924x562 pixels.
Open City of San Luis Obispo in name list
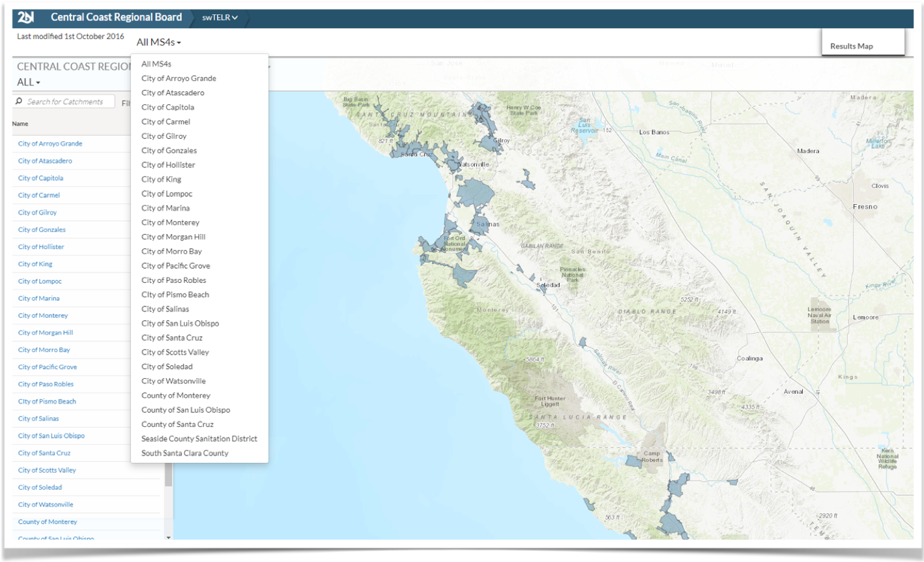(51, 436)
